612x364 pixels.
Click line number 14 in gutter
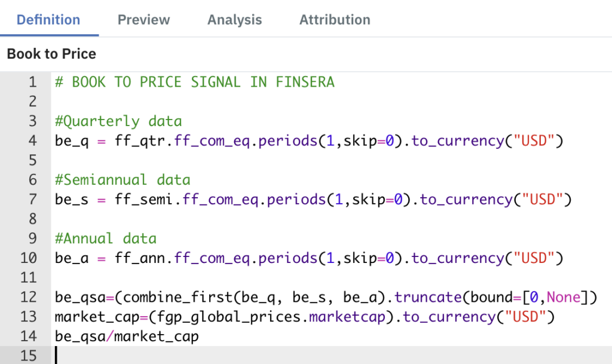tap(29, 337)
